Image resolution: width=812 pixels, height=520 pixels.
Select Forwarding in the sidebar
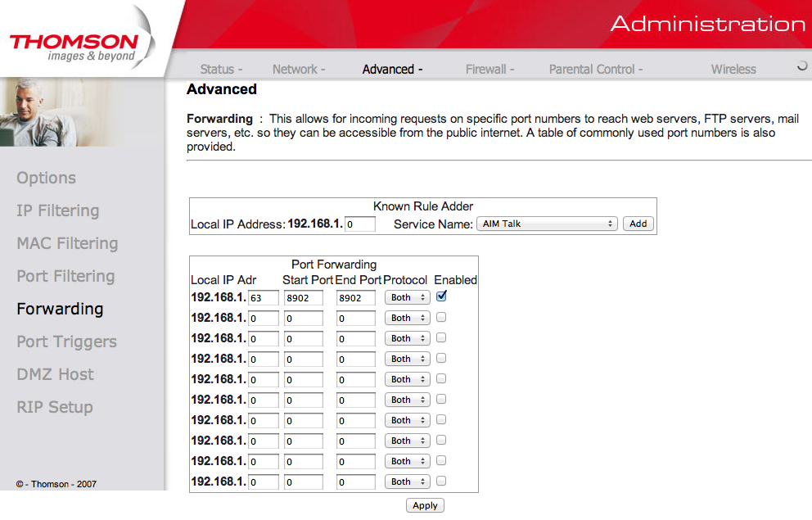(60, 309)
